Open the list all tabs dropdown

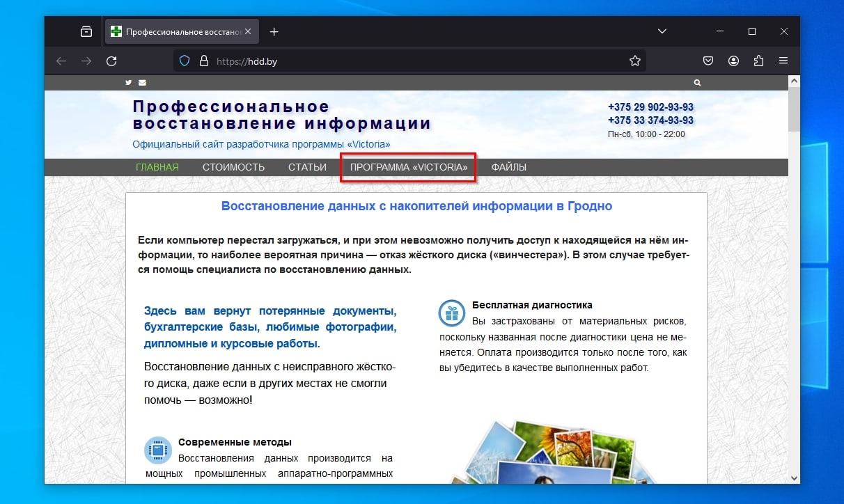(x=662, y=31)
